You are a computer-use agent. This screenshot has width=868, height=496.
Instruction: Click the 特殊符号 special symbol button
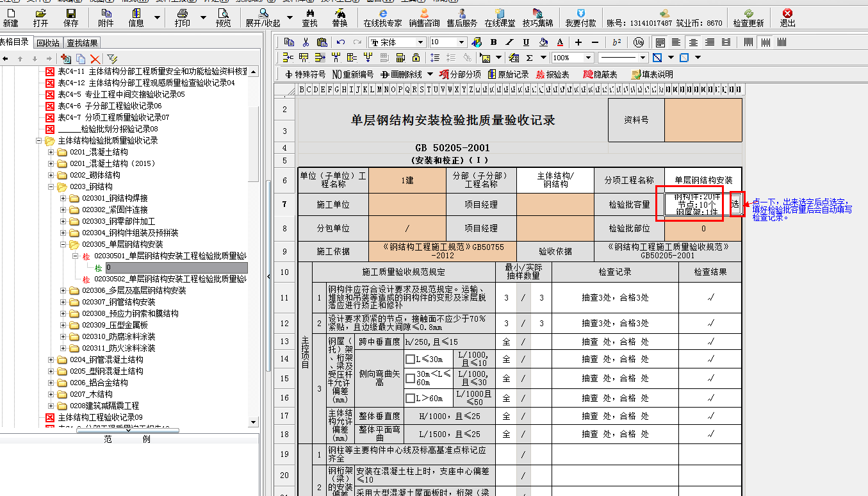click(x=305, y=74)
